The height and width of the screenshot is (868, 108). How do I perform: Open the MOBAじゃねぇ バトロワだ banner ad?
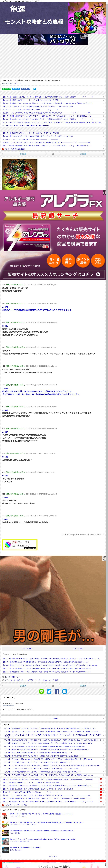coord(53,39)
